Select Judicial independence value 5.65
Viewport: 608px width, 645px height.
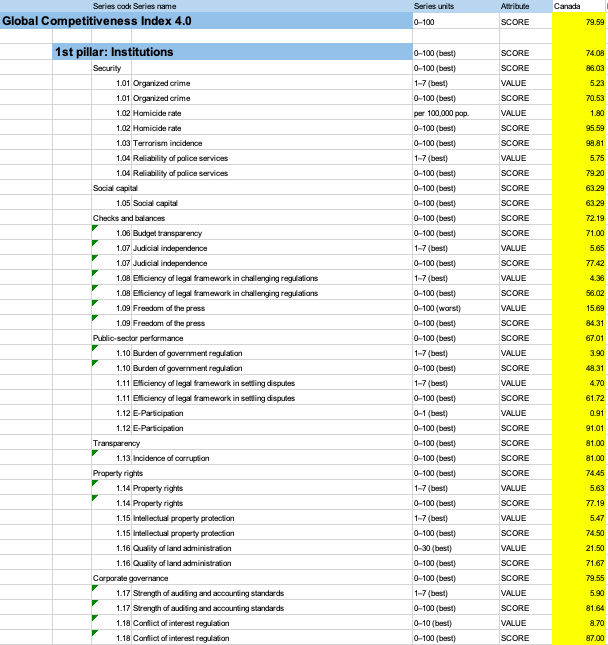579,248
